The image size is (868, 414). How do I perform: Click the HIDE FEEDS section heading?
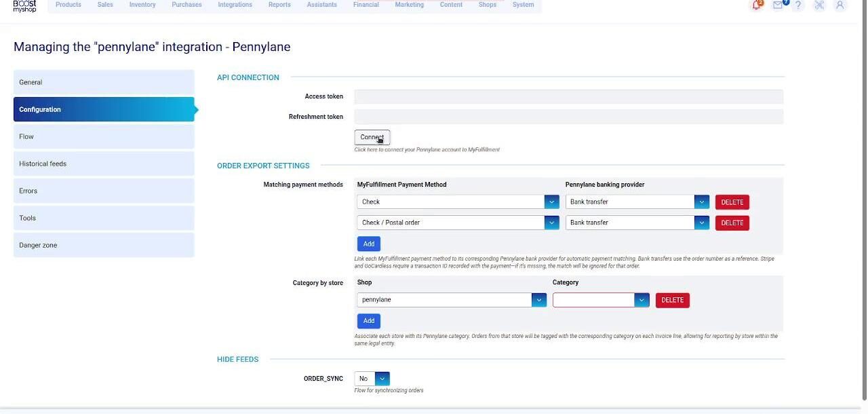[x=237, y=360]
